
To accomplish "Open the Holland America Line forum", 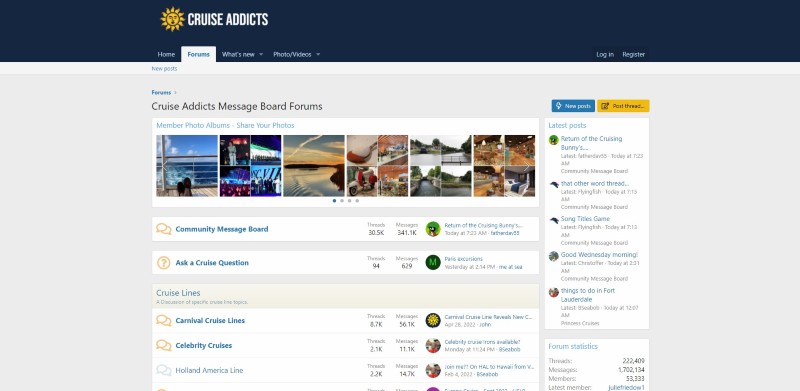I will (x=209, y=371).
